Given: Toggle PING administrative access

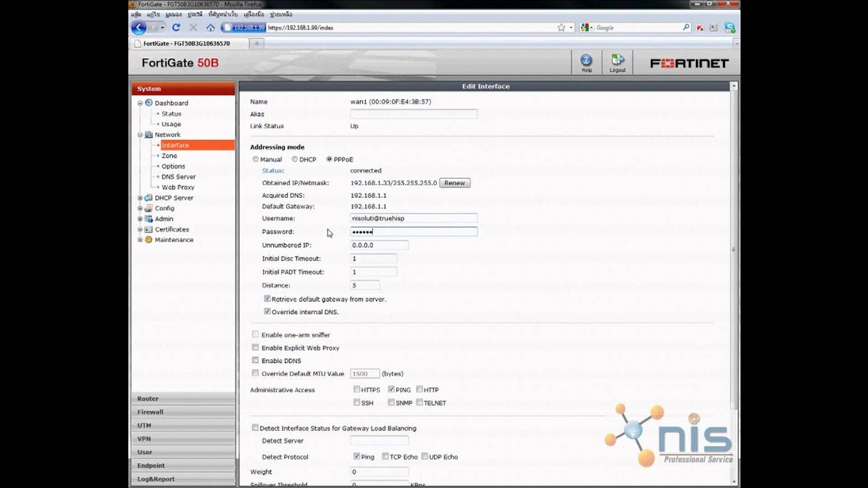Looking at the screenshot, I should point(391,389).
